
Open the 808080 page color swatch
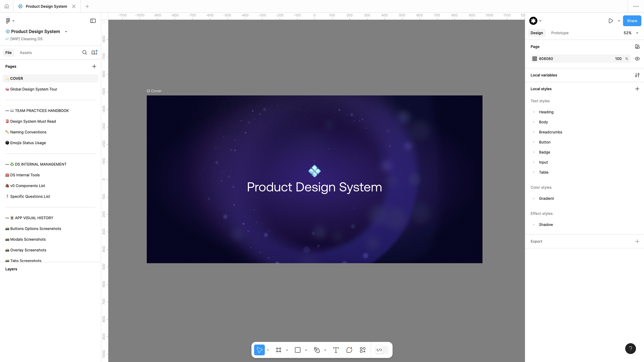pos(535,59)
